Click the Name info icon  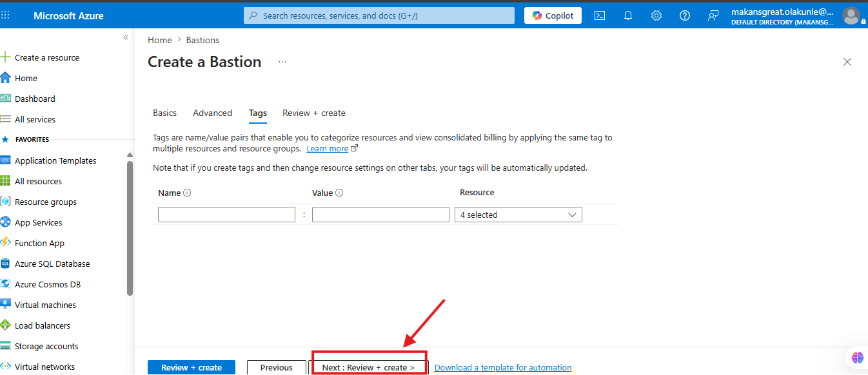click(x=188, y=193)
